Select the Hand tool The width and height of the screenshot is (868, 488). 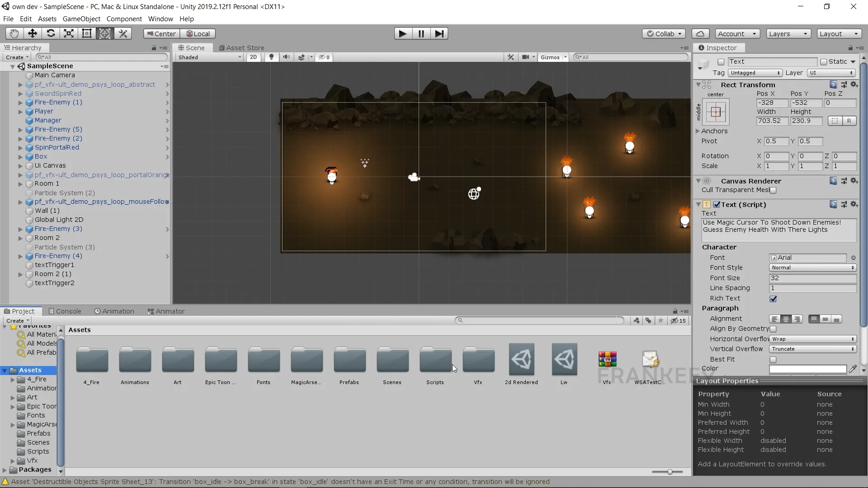pyautogui.click(x=14, y=33)
